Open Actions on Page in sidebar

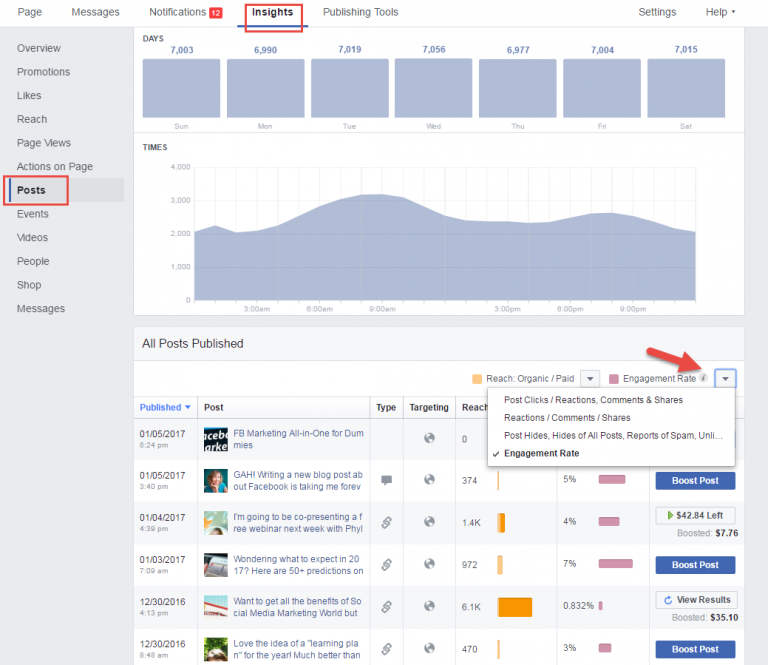tap(55, 166)
